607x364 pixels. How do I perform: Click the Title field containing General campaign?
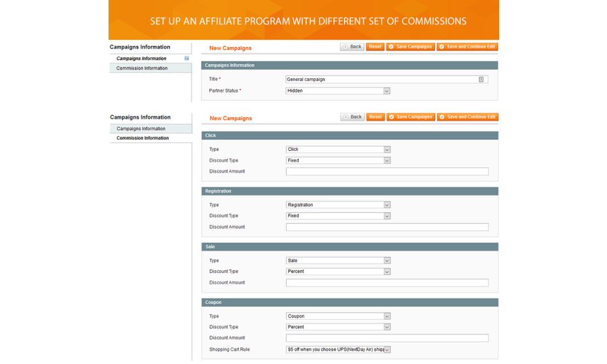pos(381,80)
